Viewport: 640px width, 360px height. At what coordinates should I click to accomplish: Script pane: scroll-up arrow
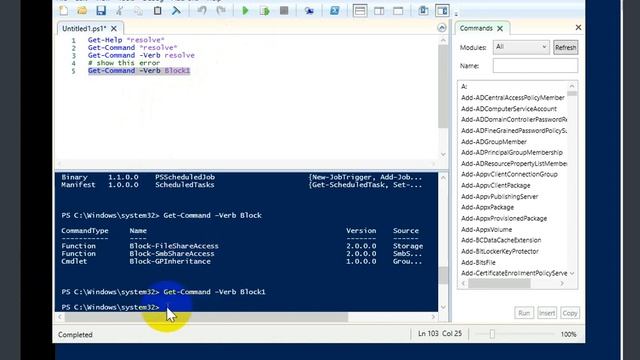(443, 40)
